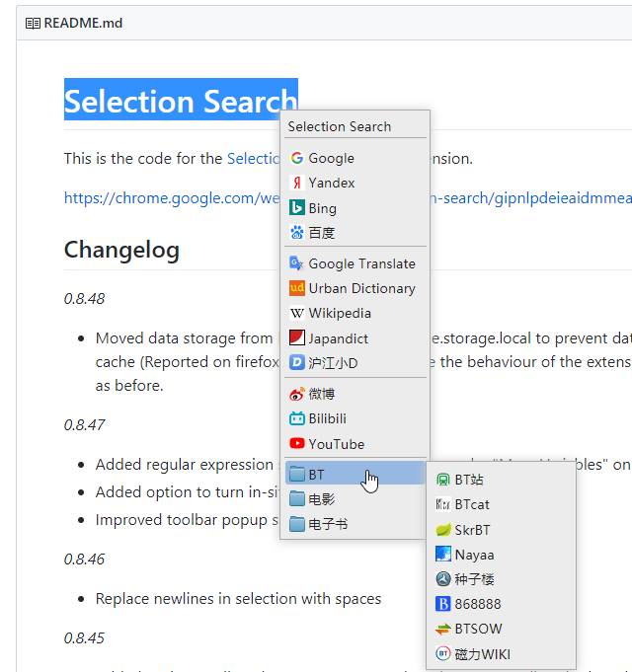632x672 pixels.
Task: Search with Google Translate
Action: coord(361,263)
